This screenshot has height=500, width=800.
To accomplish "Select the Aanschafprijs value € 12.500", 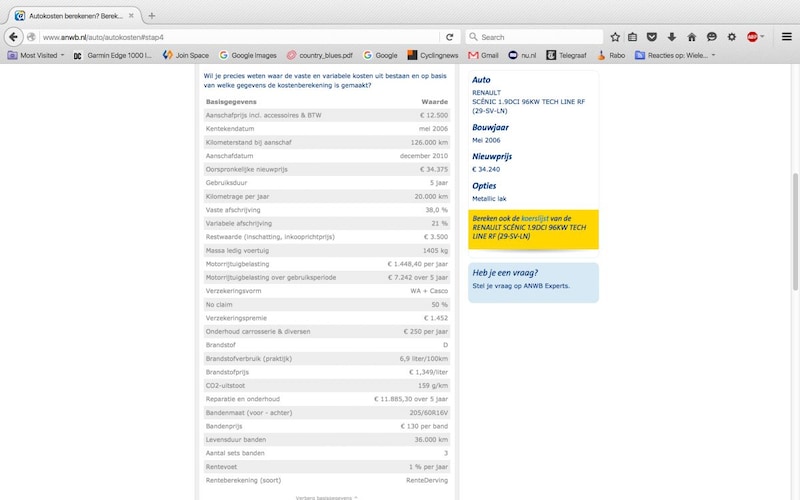I will [434, 115].
